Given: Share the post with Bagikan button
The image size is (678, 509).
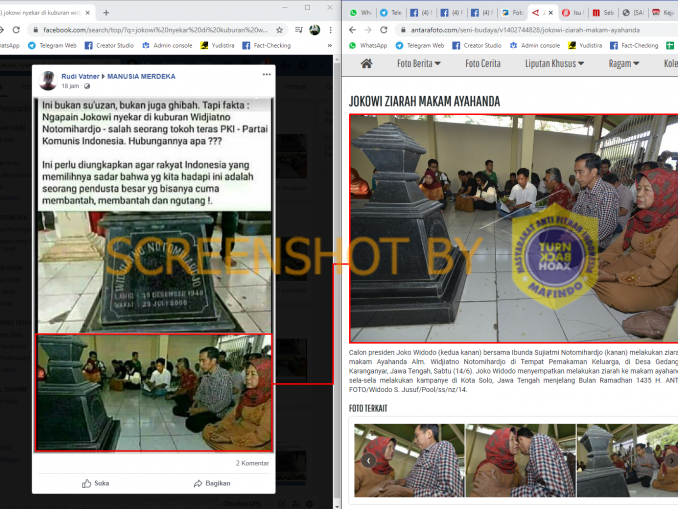Looking at the screenshot, I should pos(212,483).
